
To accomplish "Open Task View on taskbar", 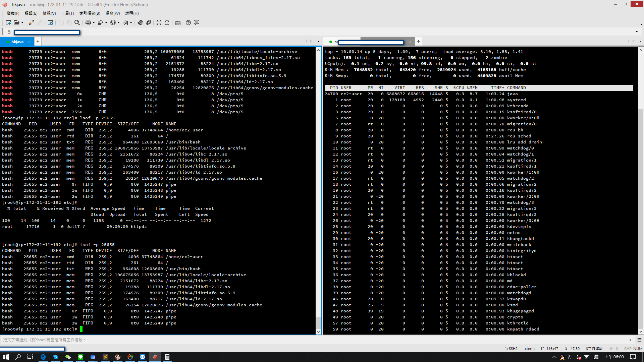I will [30, 357].
